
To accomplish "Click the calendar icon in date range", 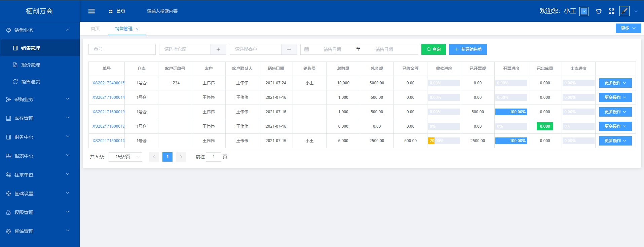I will coord(307,49).
